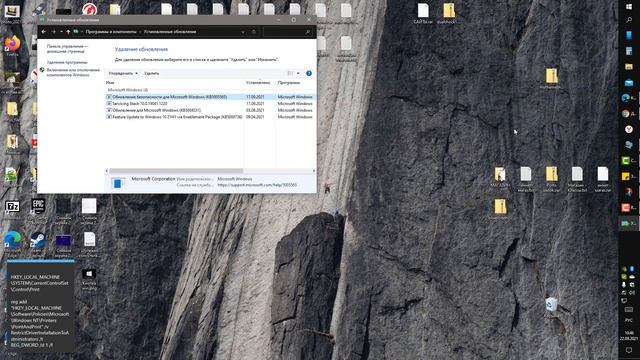Click the green Camtasia taskbar icon

tap(626, 160)
